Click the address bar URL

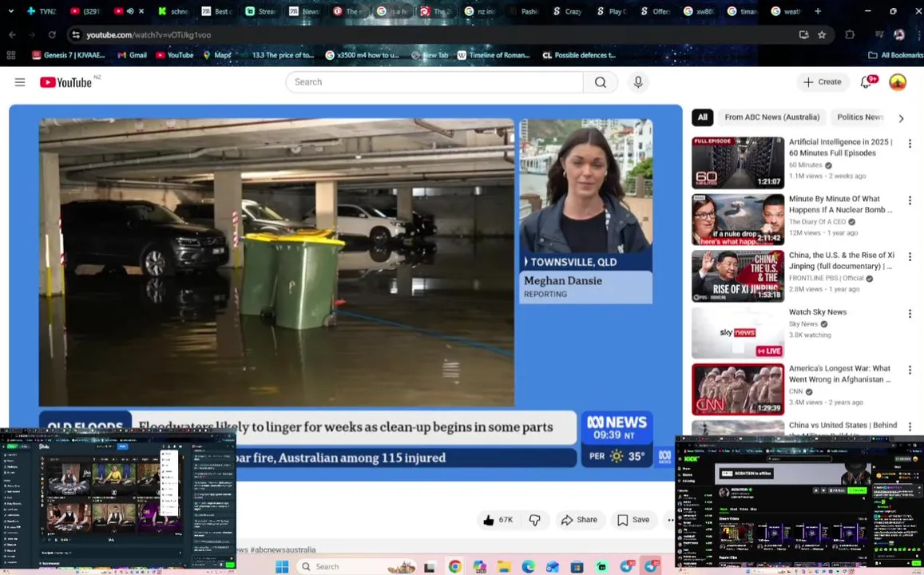[x=149, y=35]
